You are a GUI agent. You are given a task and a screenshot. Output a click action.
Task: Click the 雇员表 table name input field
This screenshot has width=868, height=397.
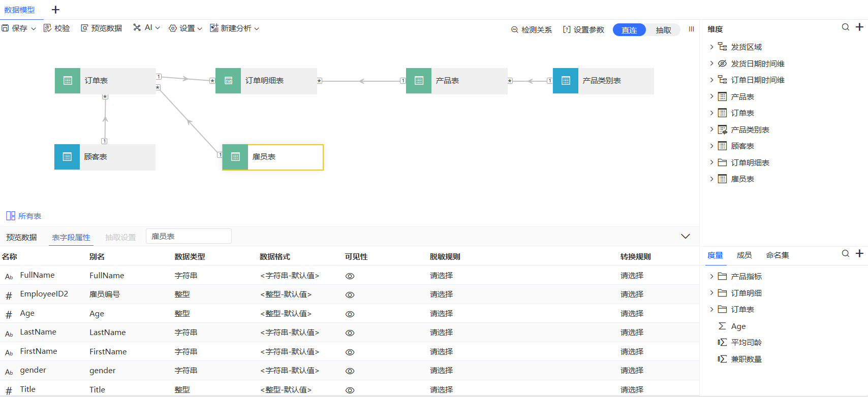coord(189,236)
